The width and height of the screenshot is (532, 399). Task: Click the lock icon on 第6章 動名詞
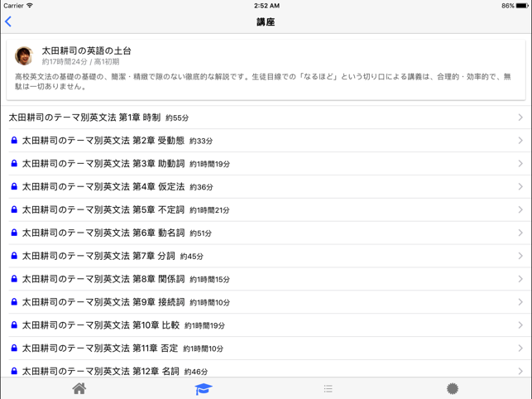click(14, 233)
